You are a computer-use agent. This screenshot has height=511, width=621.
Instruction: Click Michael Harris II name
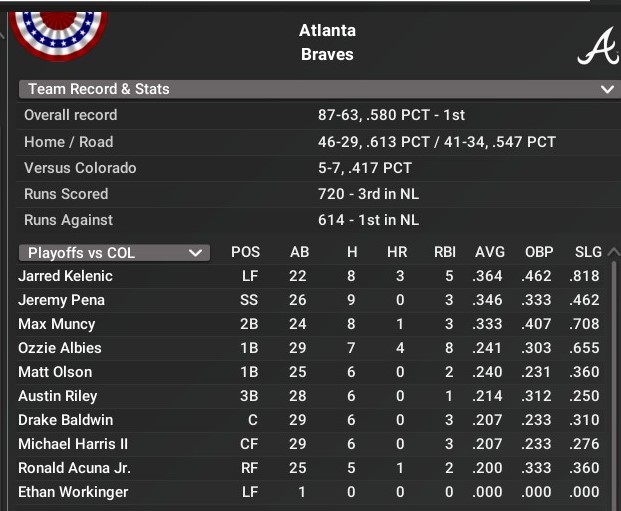click(x=73, y=444)
